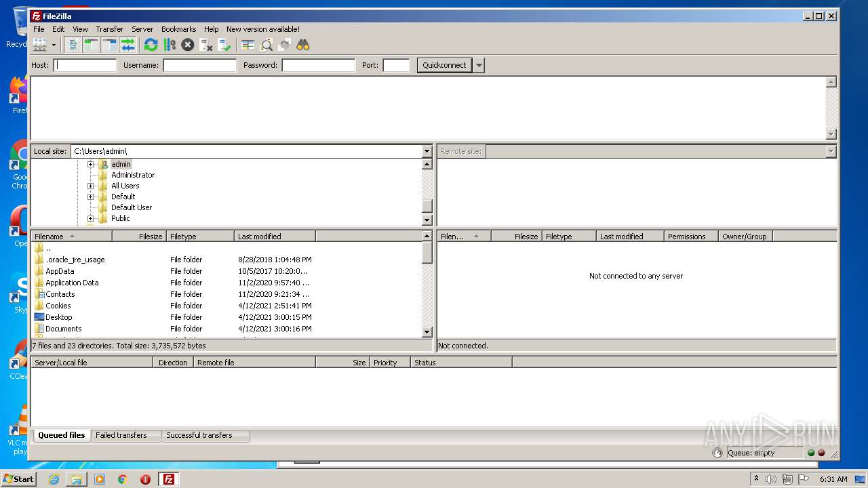Launch Internet Explorer from the taskbar
Viewport: 868px width, 488px height.
click(54, 479)
